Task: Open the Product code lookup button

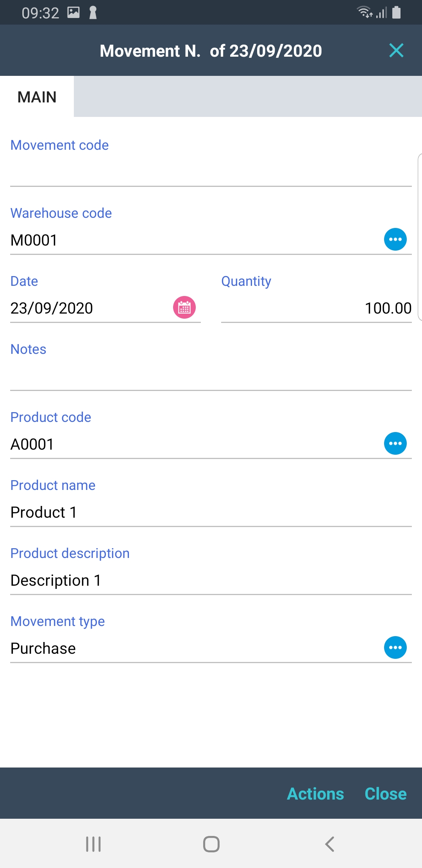Action: (x=395, y=443)
